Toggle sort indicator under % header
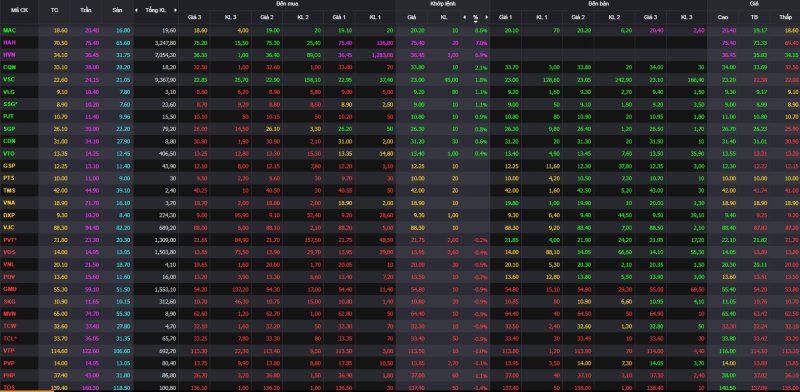The image size is (800, 392). tap(476, 21)
